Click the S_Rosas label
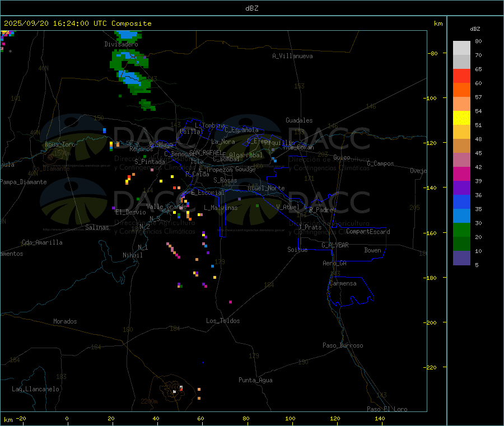This screenshot has width=504, height=426. tap(225, 180)
